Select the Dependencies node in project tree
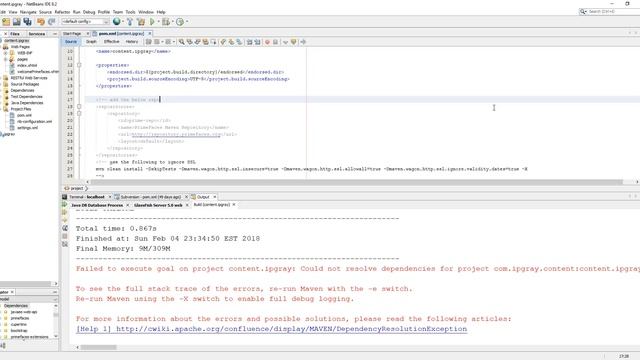Viewport: 640px width, 360px height. coord(22,90)
